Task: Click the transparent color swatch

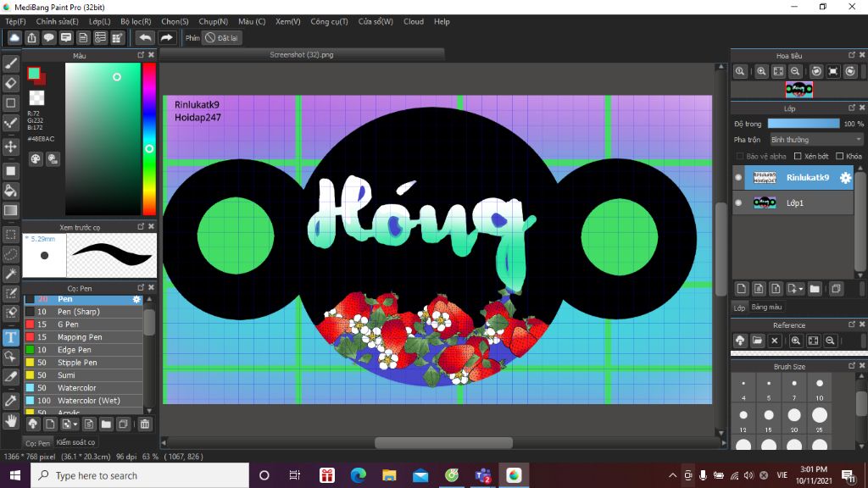Action: click(x=36, y=98)
